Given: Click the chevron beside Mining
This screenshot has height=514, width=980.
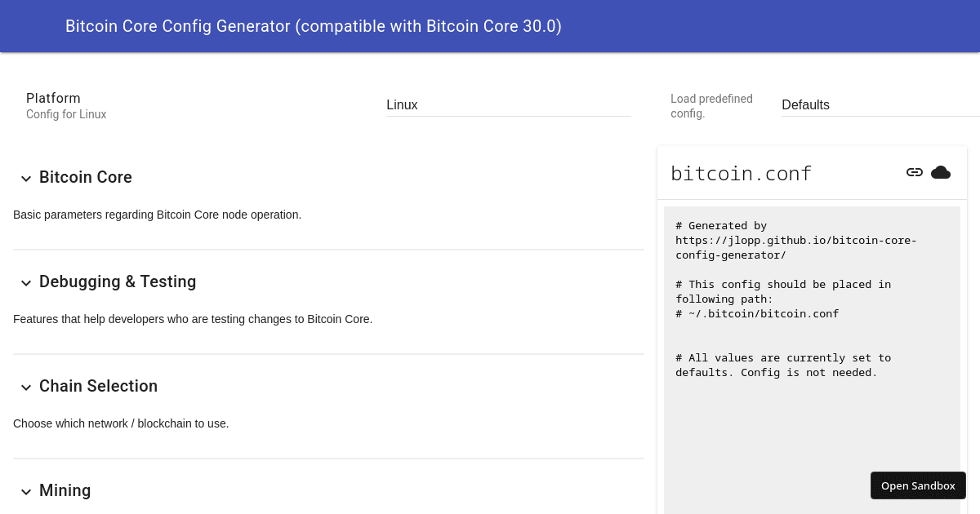Looking at the screenshot, I should pos(25,491).
